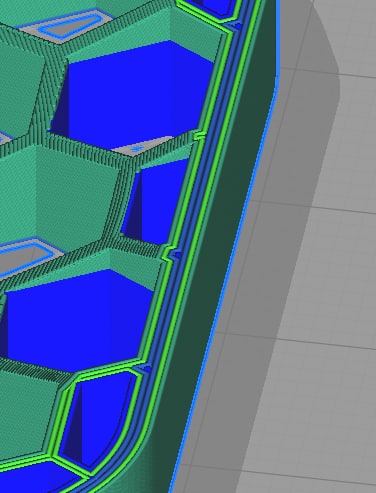
Task: Click the narrow blue cell floor in the middle
Action: click(x=155, y=203)
